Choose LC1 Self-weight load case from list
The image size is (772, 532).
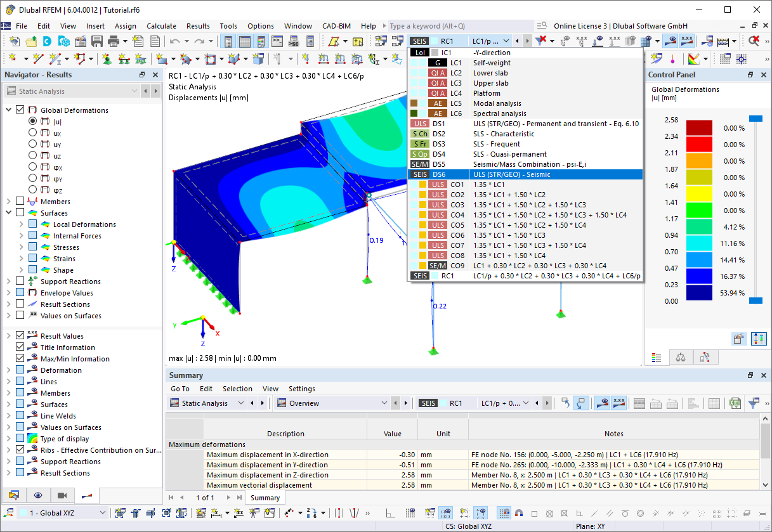[x=525, y=63]
